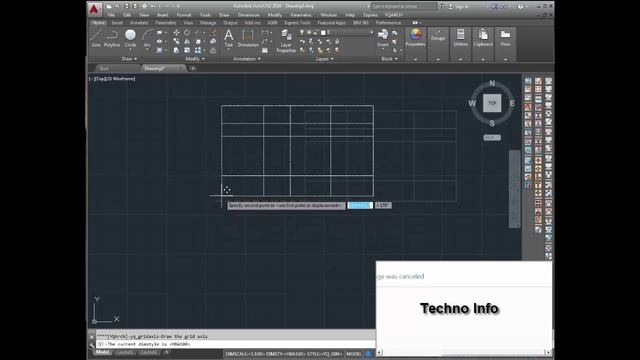Switch to the Manage ribbon tab
Image resolution: width=640 pixels, height=360 pixels.
point(208,23)
